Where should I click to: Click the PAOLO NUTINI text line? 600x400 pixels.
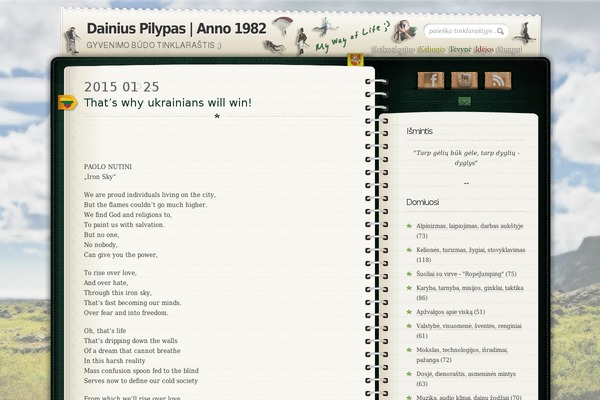(108, 167)
